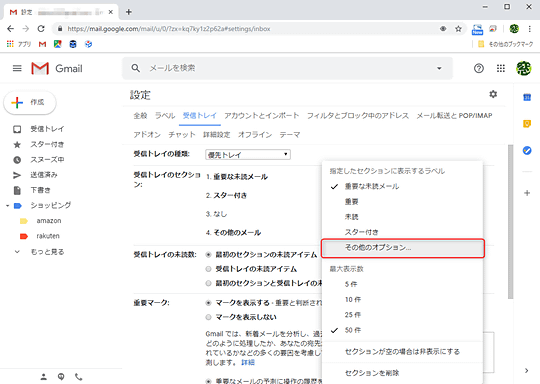Open Chrome three-dot menu
The width and height of the screenshot is (540, 384).
click(x=530, y=29)
